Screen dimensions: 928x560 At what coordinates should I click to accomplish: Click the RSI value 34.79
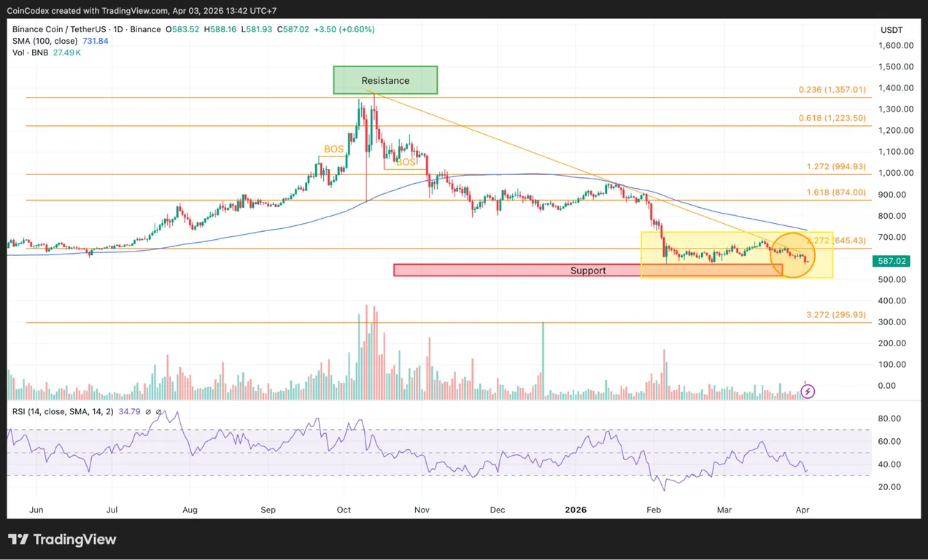pos(128,413)
